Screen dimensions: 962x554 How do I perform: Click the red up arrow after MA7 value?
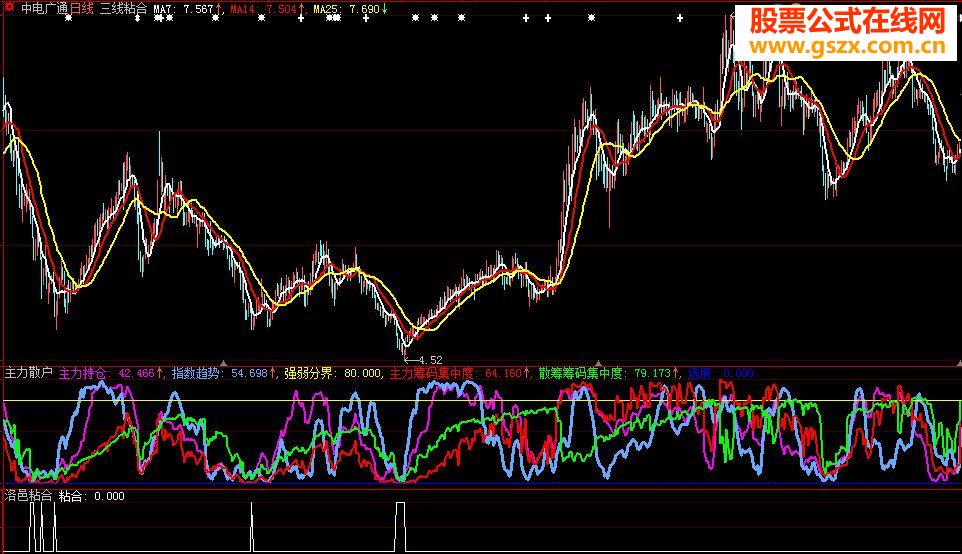219,9
